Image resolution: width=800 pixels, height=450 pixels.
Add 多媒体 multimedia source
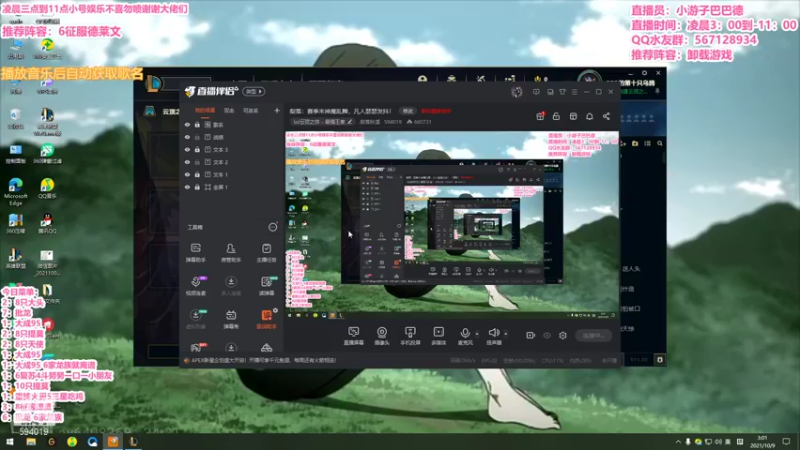click(438, 336)
